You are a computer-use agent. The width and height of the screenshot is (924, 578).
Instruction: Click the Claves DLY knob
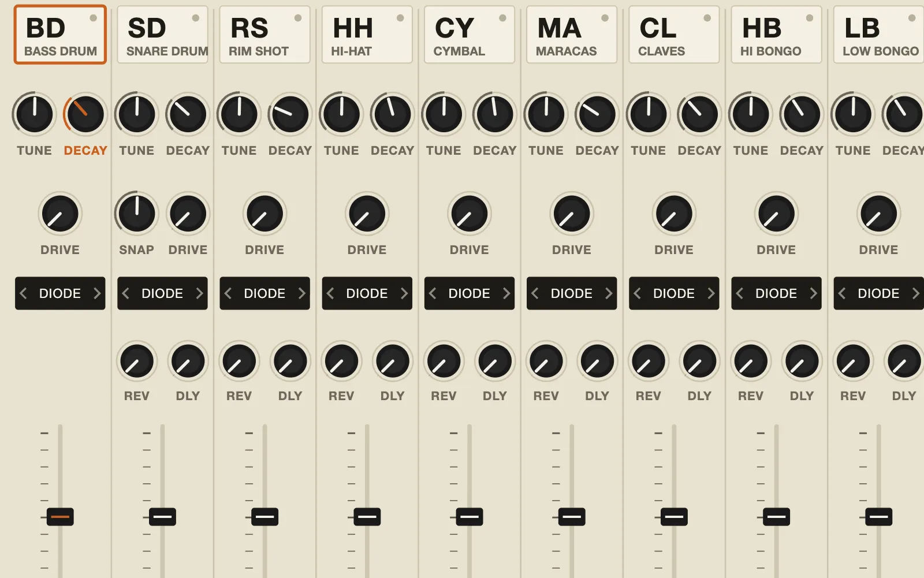point(699,361)
